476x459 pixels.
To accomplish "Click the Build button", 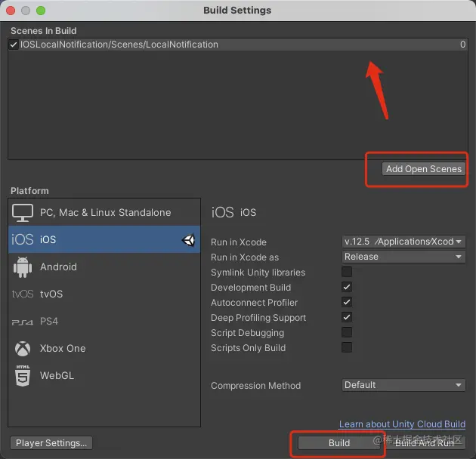I will (x=339, y=443).
